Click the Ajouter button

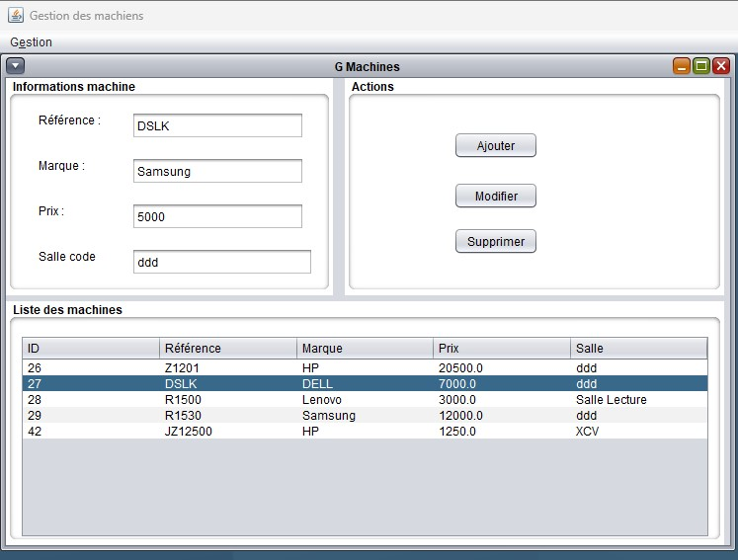tap(496, 145)
